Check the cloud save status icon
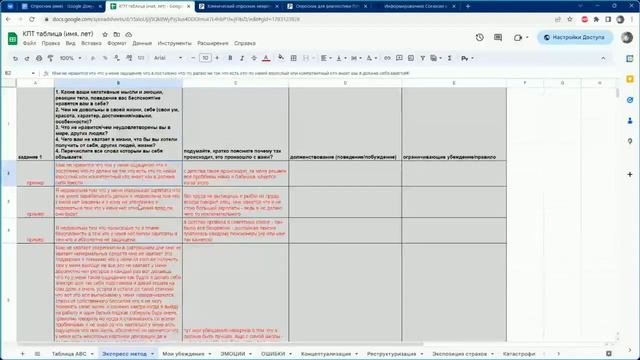The width and height of the screenshot is (640, 360). [129, 34]
